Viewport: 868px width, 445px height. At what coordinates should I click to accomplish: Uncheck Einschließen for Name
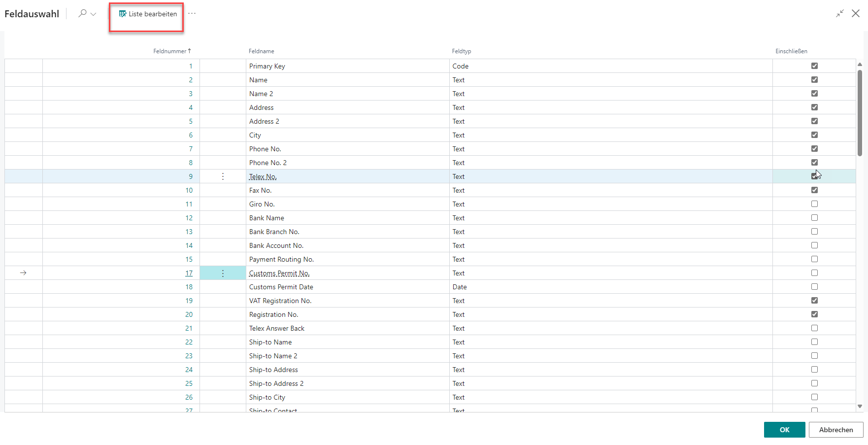[x=814, y=80]
